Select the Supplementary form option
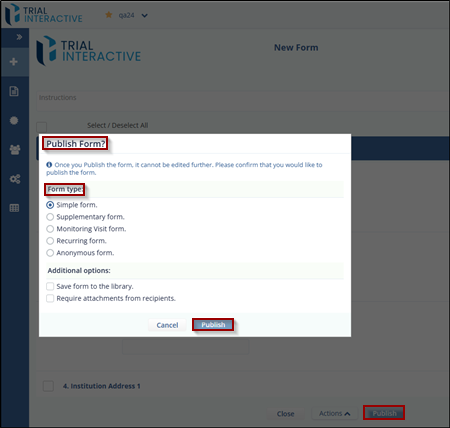 point(50,217)
